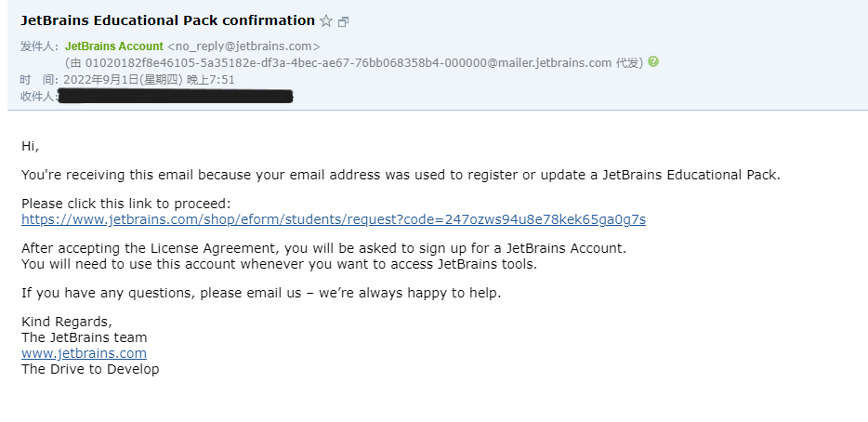Click the mailer.jetbrains.com delegated sender address
Viewport: 868px width, 422px height.
pyautogui.click(x=349, y=62)
